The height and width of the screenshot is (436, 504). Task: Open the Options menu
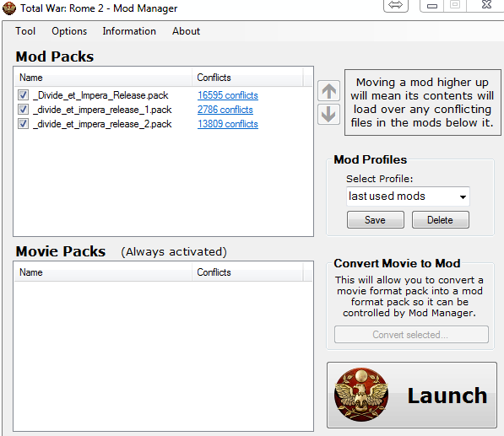(x=69, y=31)
